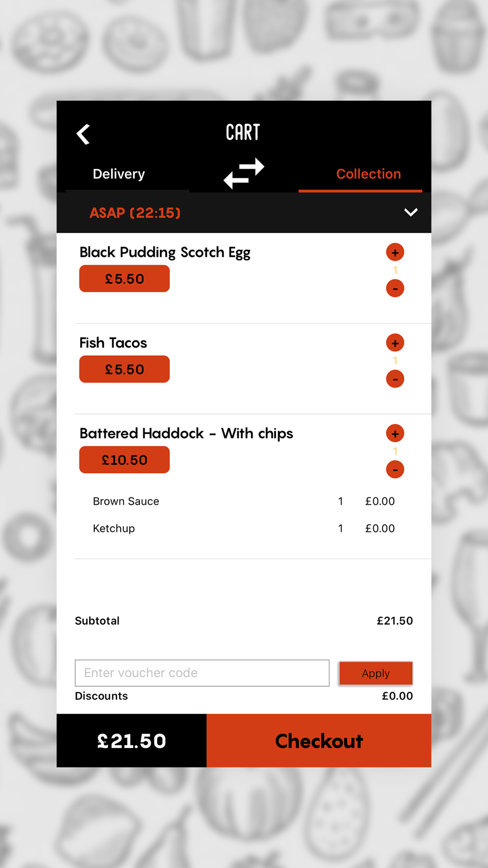Tap the Fish Tacos £5.50 price badge
Viewport: 488px width, 868px height.
124,369
